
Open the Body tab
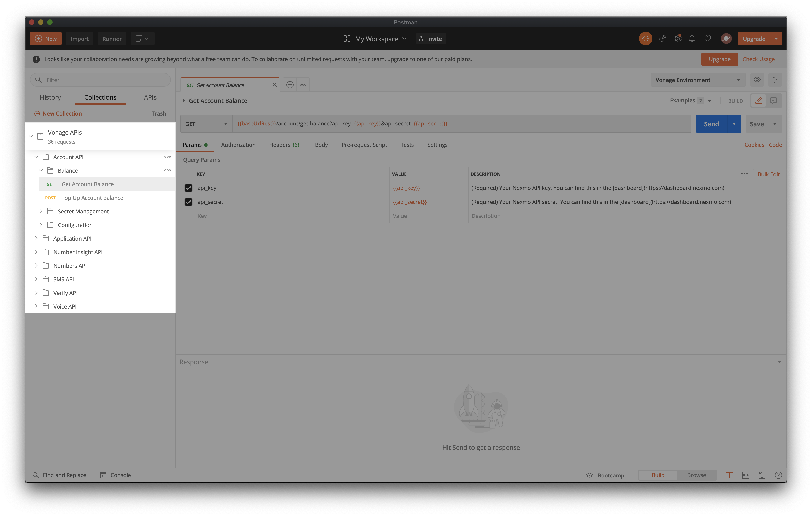pyautogui.click(x=321, y=145)
